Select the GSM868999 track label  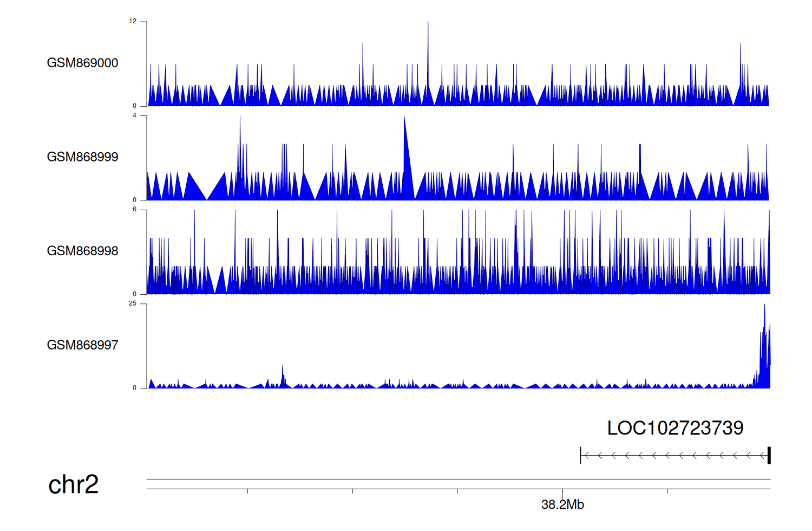coord(82,157)
